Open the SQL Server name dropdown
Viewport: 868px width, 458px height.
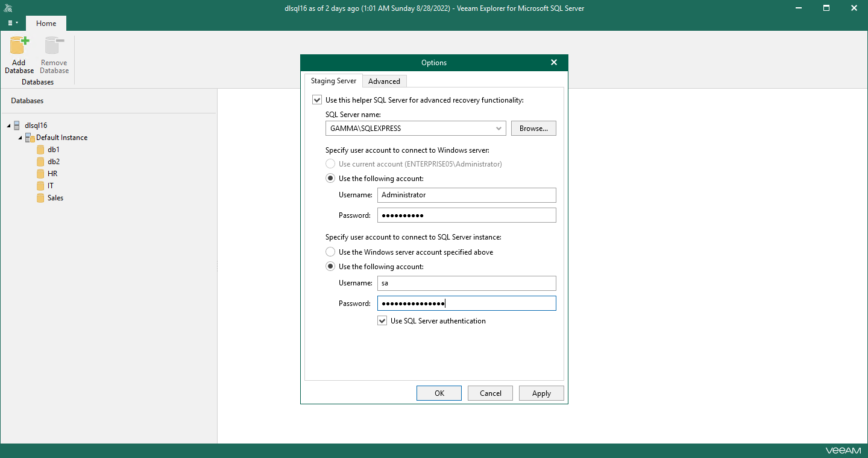click(x=499, y=129)
